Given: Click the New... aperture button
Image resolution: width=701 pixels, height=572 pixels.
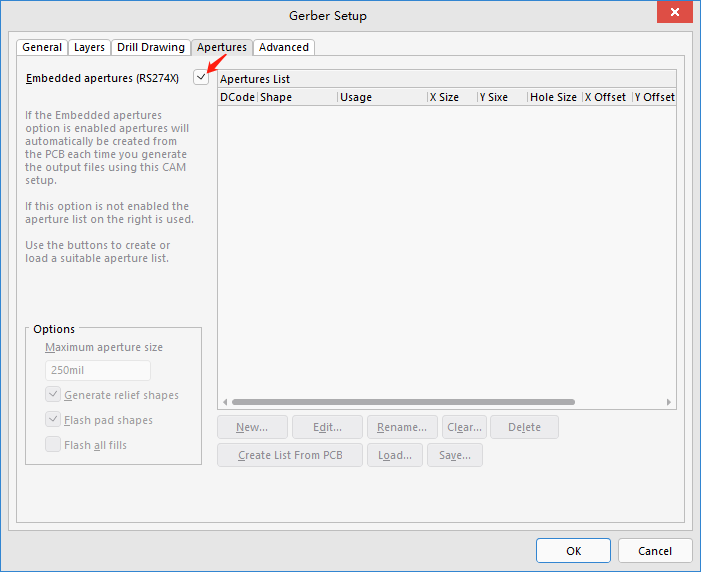Looking at the screenshot, I should [252, 427].
